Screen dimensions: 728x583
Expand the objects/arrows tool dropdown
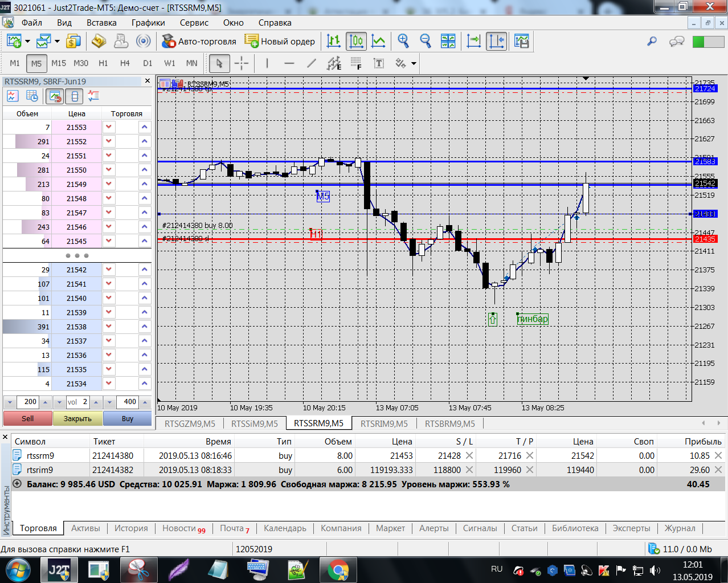pyautogui.click(x=414, y=63)
